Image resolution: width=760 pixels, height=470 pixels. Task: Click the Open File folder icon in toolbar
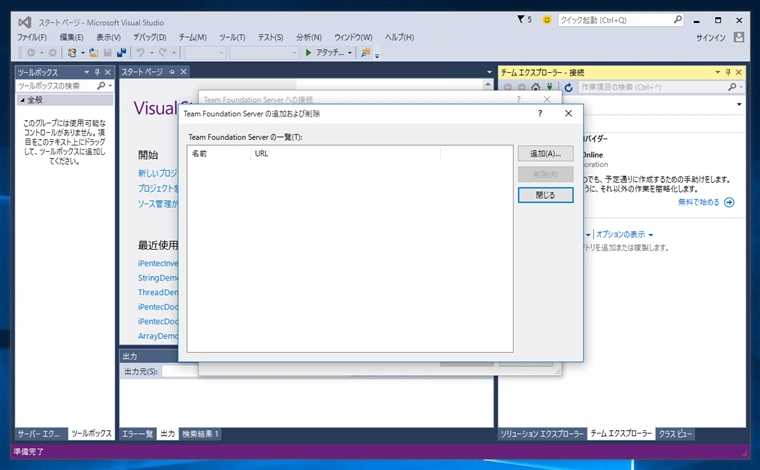[x=94, y=52]
